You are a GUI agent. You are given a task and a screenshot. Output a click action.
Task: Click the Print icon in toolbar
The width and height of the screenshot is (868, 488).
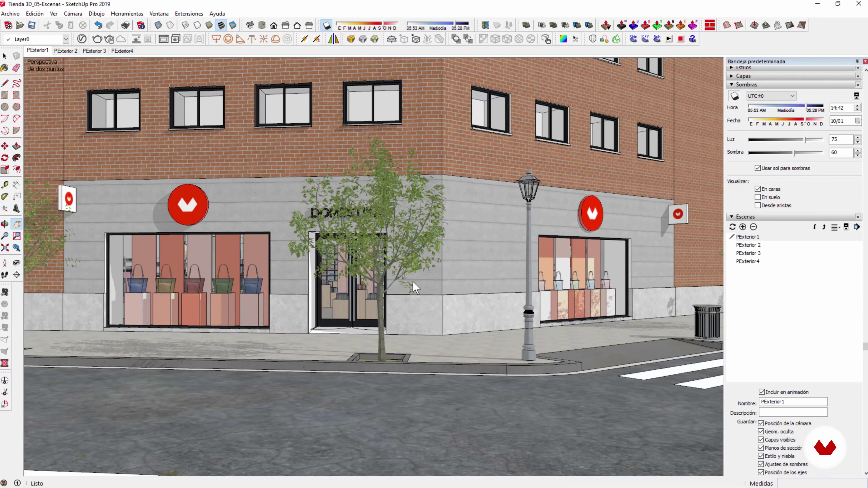pyautogui.click(x=125, y=25)
